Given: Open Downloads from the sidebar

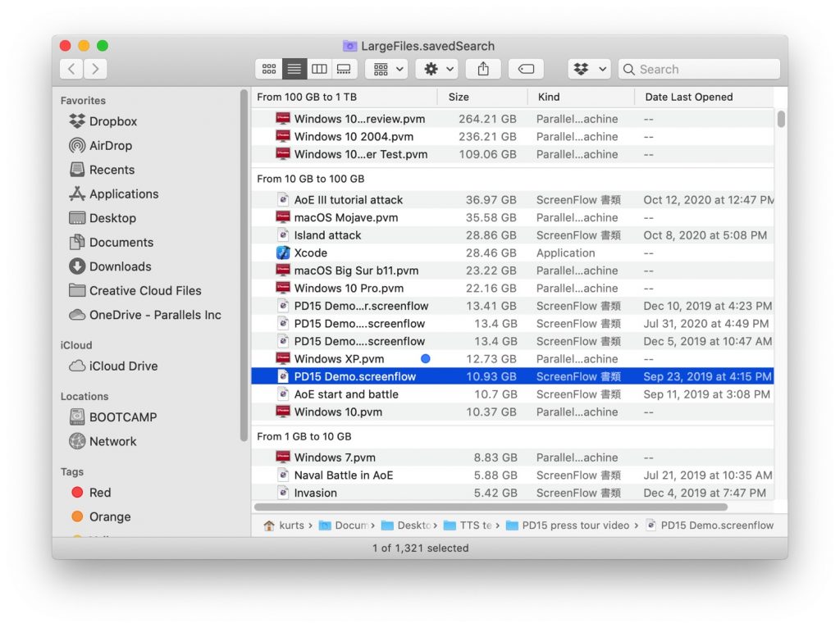Looking at the screenshot, I should 118,266.
